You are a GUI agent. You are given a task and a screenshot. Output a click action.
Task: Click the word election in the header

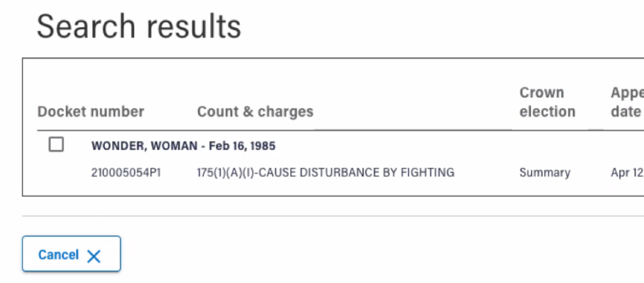coord(547,112)
